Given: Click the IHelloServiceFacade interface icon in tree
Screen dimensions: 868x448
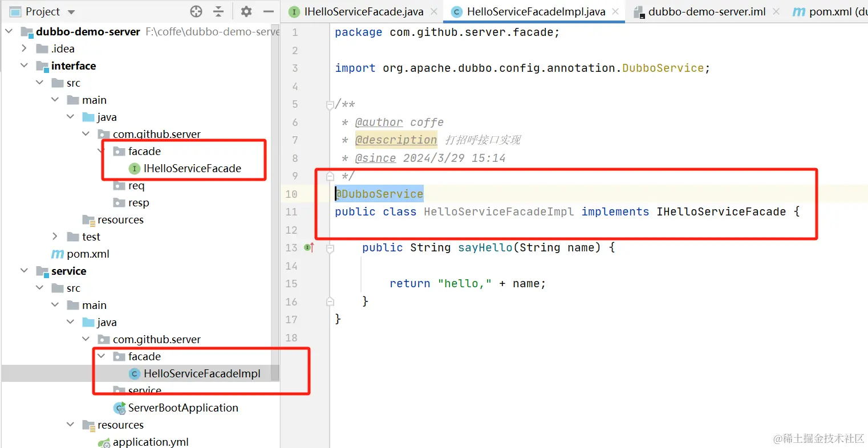Looking at the screenshot, I should [135, 168].
